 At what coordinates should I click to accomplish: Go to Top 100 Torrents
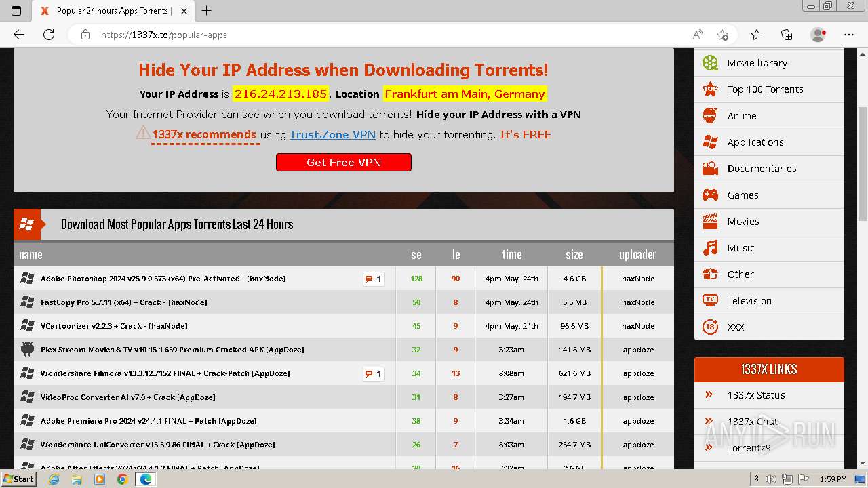(x=765, y=89)
